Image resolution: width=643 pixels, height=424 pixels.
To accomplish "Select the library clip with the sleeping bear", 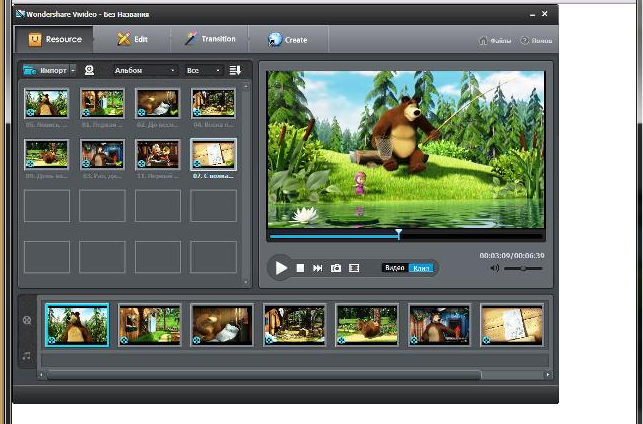I will [158, 103].
